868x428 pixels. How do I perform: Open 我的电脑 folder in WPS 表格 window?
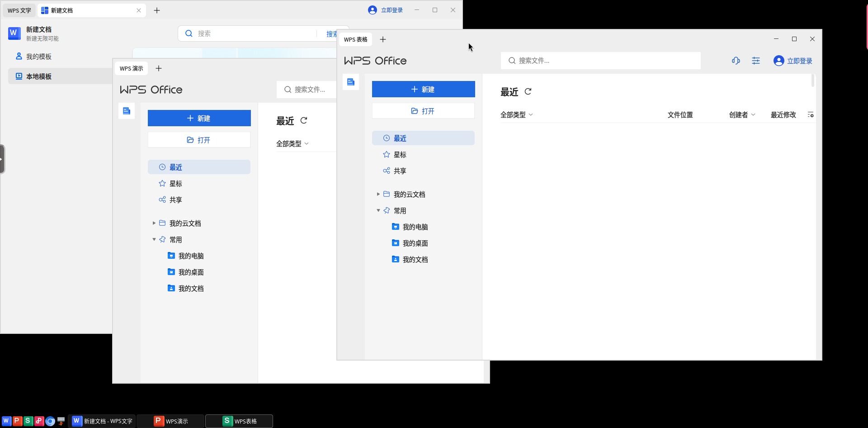[x=410, y=227]
